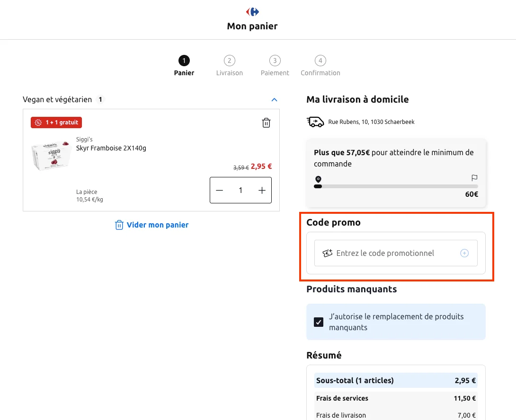Click Frais de services amount 11,50 €
516x420 pixels.
coord(465,398)
